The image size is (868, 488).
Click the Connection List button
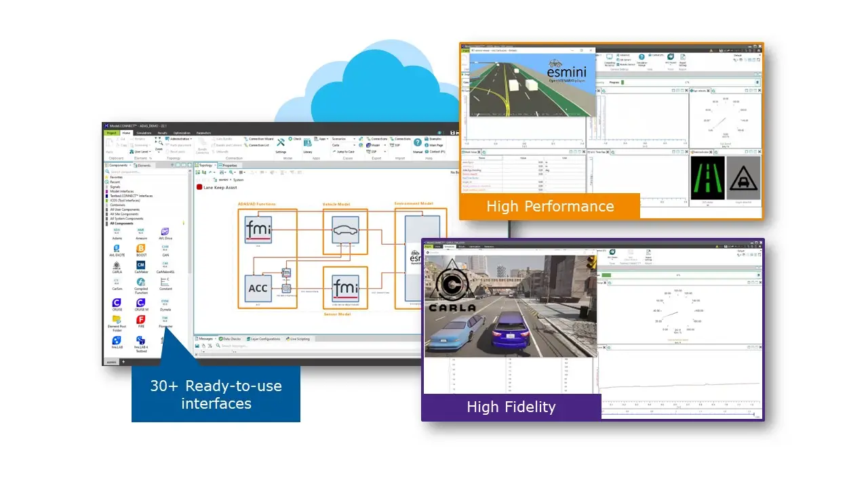(x=256, y=145)
